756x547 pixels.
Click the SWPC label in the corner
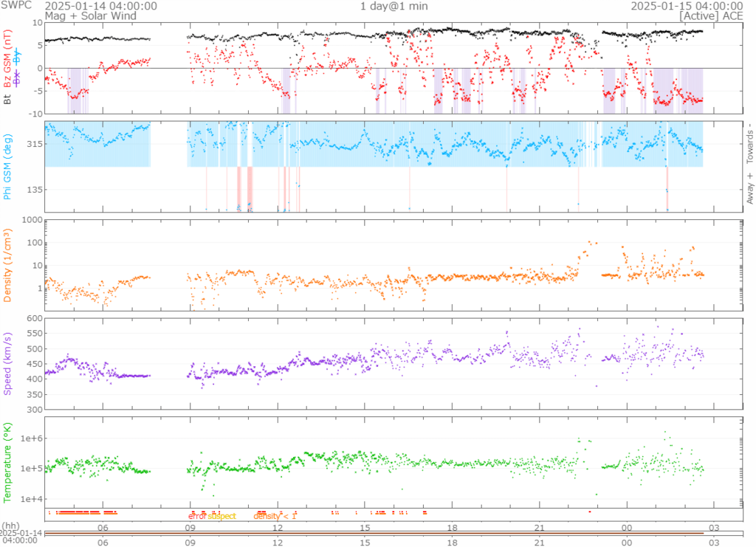point(16,6)
